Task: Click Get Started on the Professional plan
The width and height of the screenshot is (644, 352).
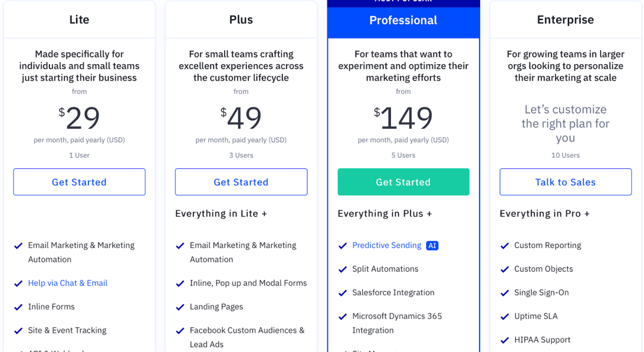Action: click(x=403, y=182)
